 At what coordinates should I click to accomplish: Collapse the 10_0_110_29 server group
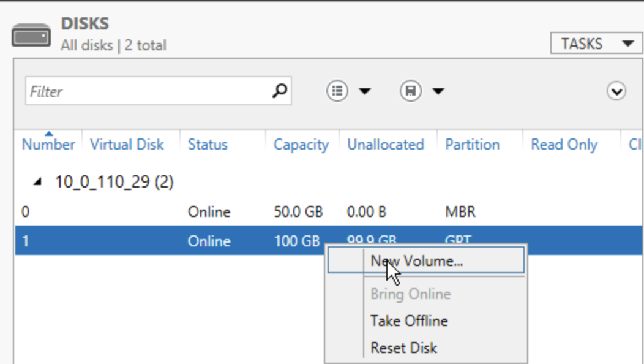pyautogui.click(x=39, y=183)
